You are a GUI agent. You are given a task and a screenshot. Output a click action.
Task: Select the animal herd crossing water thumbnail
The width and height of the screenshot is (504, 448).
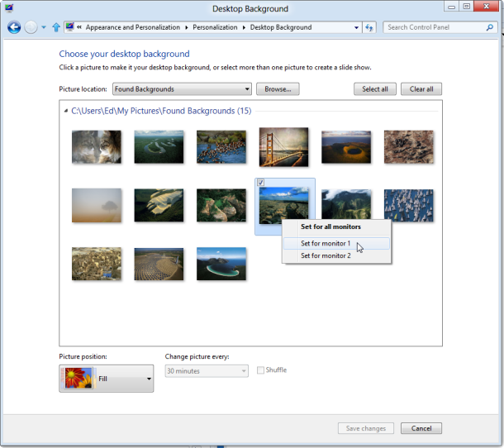(x=221, y=147)
